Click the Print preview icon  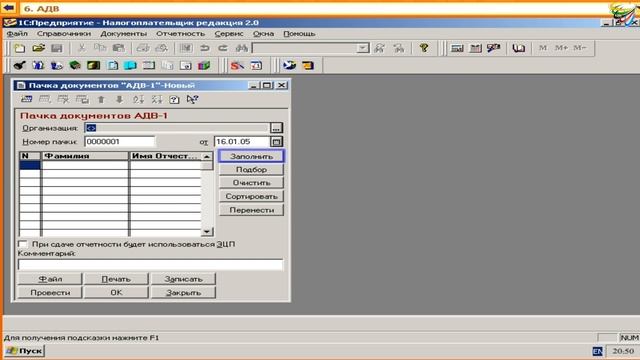coord(162,48)
